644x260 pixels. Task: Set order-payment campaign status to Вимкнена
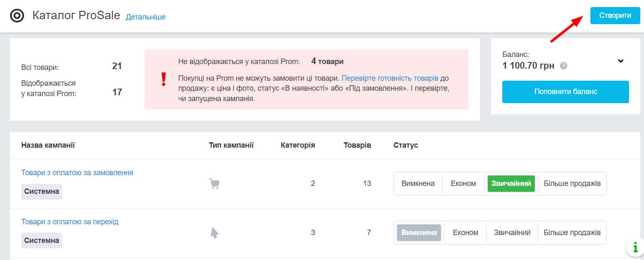pos(418,183)
